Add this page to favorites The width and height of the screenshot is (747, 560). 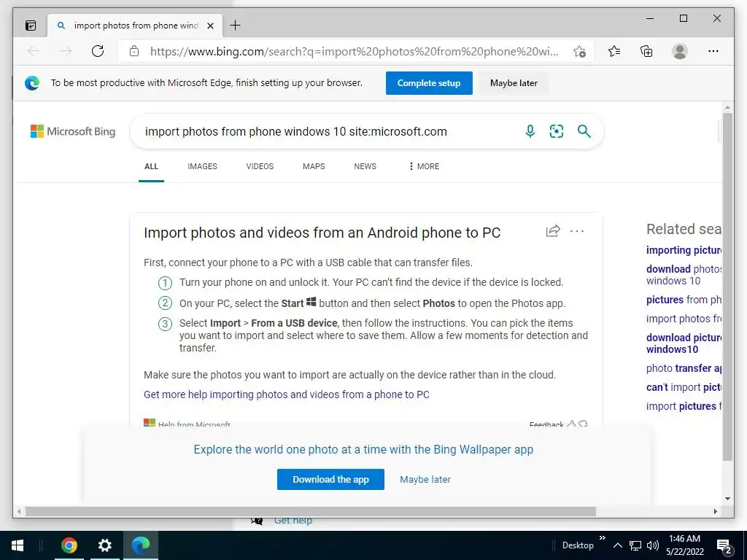coord(579,52)
